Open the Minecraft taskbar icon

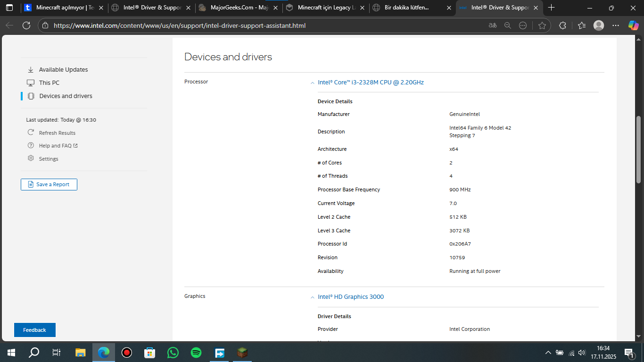pos(242,353)
